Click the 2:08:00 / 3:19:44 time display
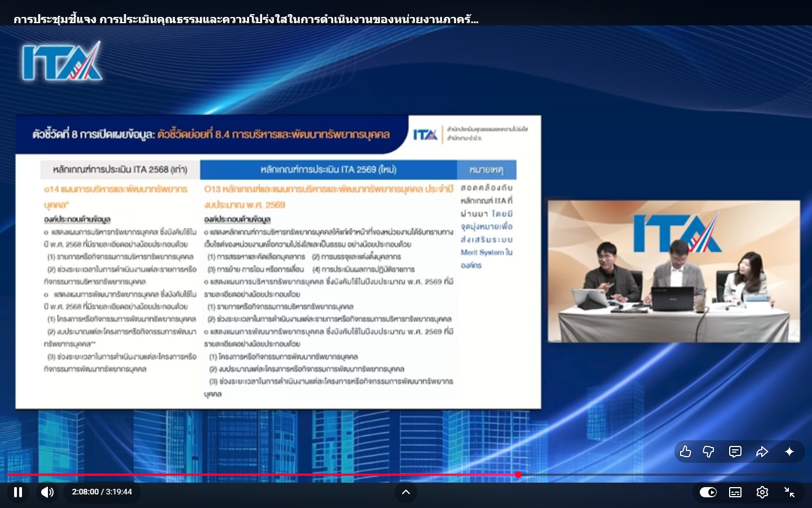Viewport: 812px width, 508px height. (102, 492)
